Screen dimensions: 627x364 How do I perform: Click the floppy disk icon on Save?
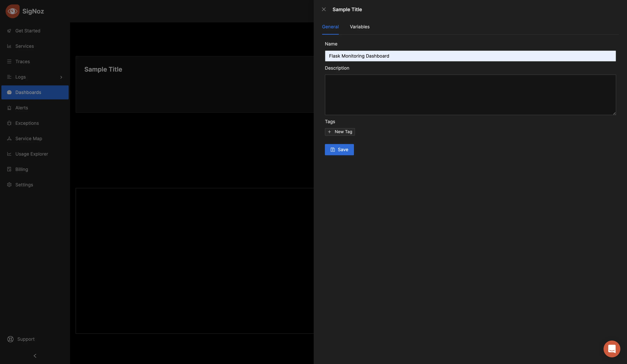(333, 149)
